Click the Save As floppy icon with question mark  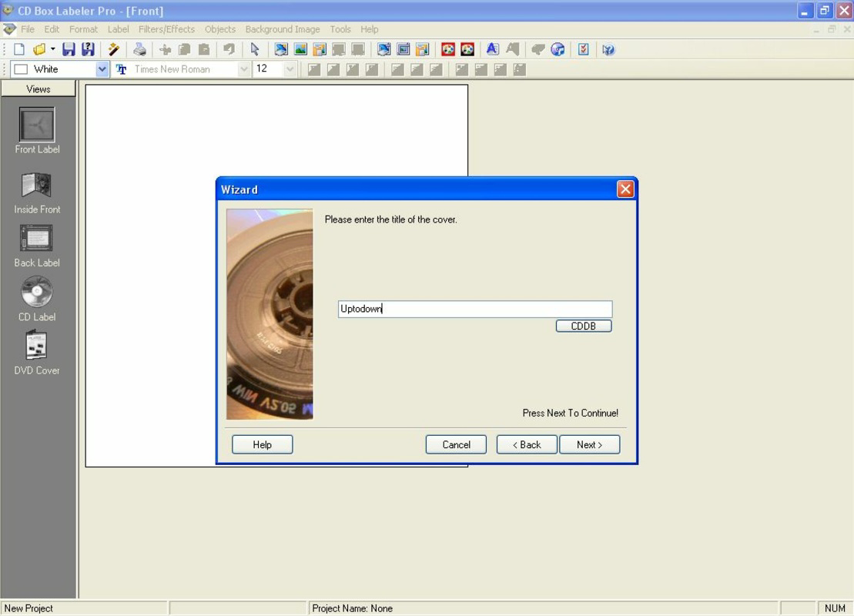tap(88, 49)
